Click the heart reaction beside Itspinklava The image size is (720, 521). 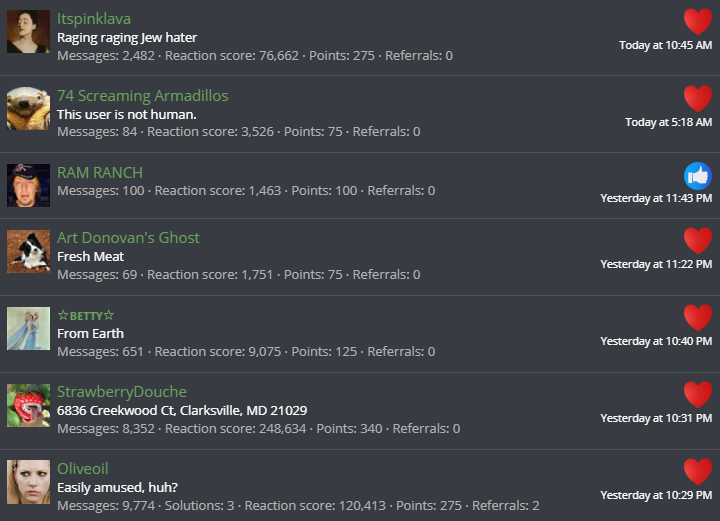click(698, 22)
